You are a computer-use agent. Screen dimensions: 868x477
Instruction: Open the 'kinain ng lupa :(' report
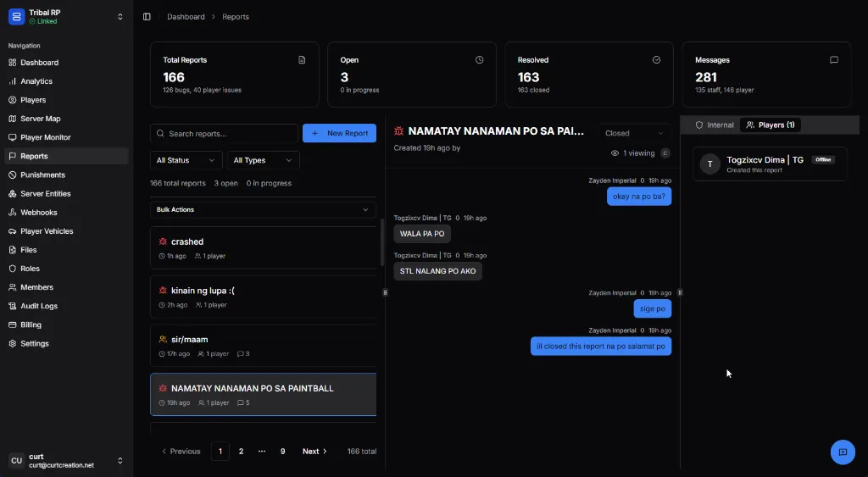coord(263,297)
